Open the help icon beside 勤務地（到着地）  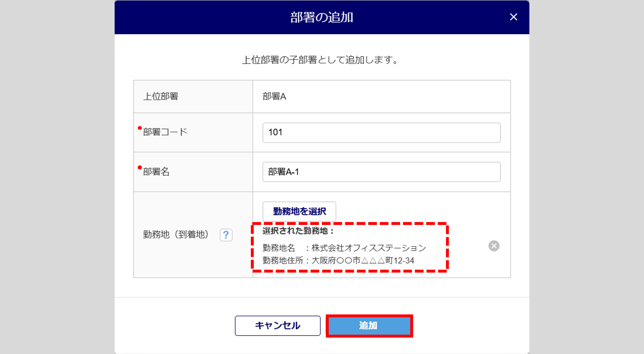(226, 235)
